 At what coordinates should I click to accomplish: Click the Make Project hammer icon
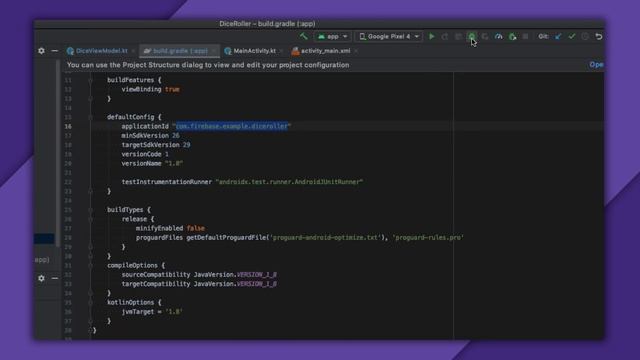pyautogui.click(x=303, y=36)
